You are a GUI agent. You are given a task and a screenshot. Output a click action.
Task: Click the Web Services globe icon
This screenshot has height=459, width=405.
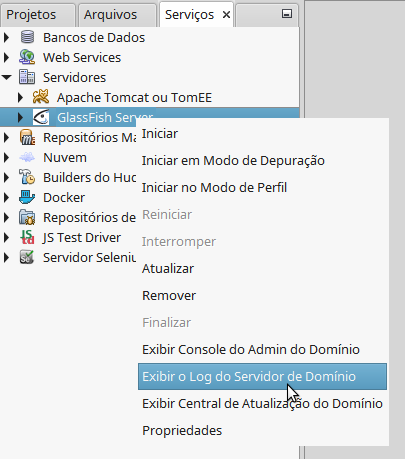pos(27,57)
